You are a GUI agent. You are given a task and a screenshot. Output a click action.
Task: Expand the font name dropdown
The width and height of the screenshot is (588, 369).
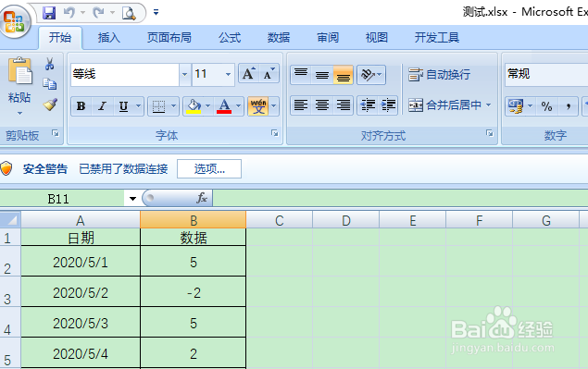tap(184, 74)
